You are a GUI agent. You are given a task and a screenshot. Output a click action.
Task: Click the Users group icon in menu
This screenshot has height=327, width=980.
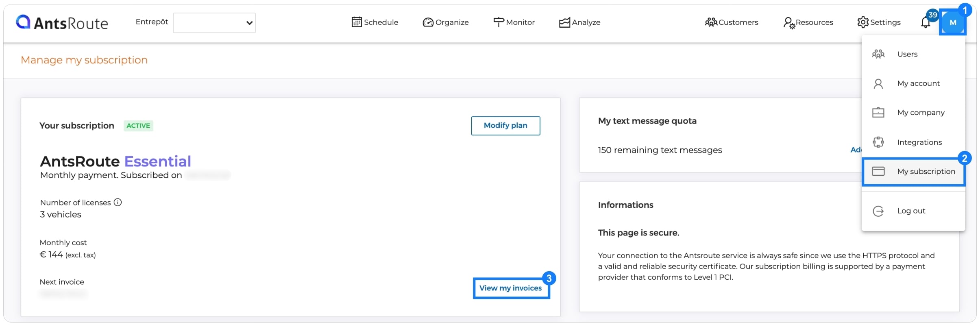[878, 54]
